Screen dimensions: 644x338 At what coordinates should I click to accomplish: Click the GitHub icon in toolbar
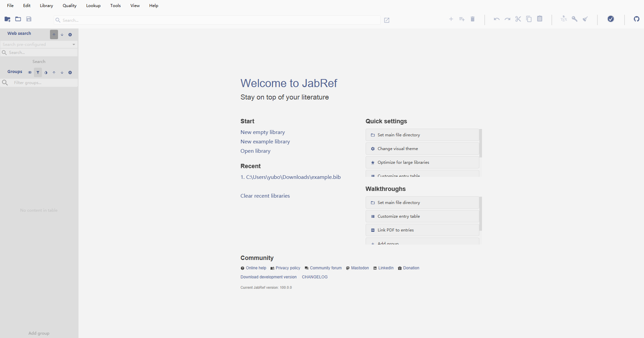(x=637, y=19)
